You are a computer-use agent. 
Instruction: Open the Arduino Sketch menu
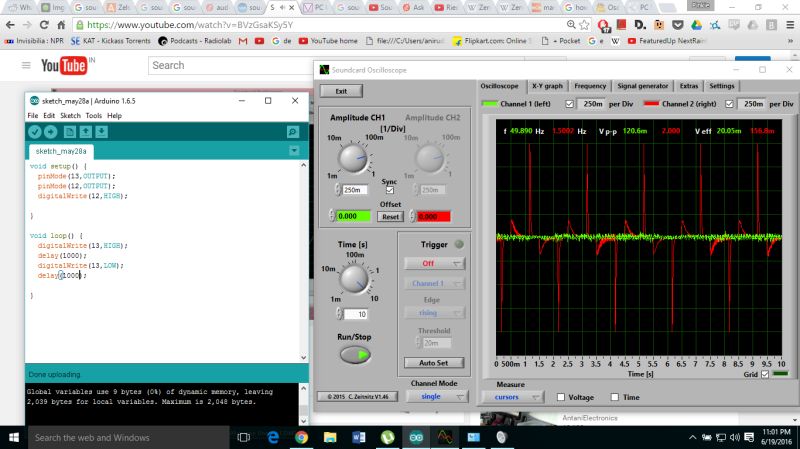click(x=70, y=116)
